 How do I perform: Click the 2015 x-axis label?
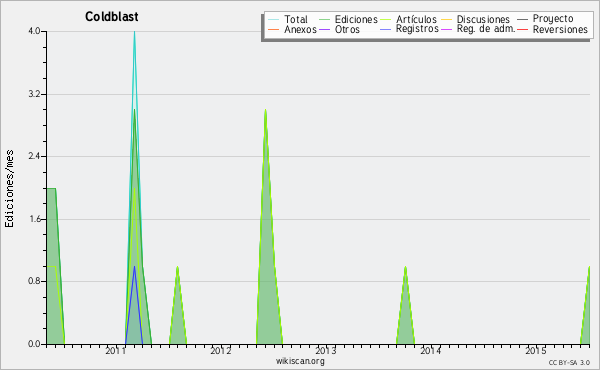pos(536,350)
